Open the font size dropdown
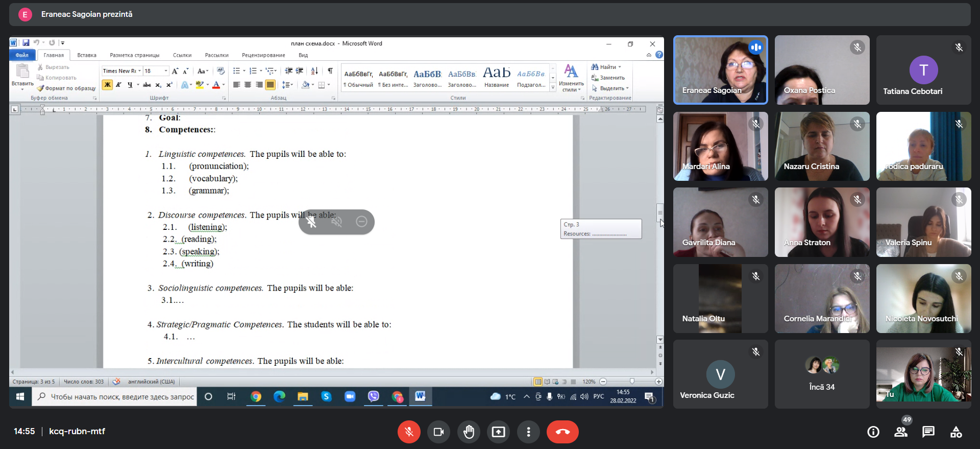This screenshot has width=980, height=449. [x=166, y=71]
